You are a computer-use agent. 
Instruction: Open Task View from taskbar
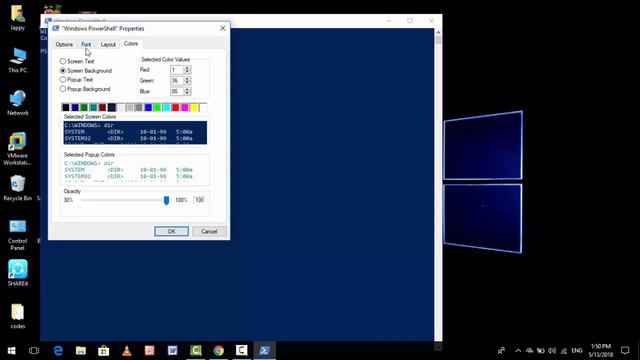[34, 351]
